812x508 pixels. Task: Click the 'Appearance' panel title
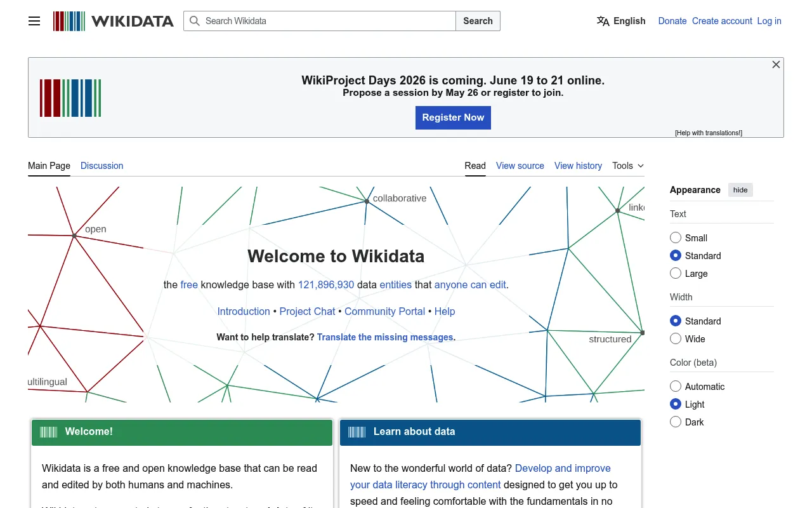(x=695, y=190)
